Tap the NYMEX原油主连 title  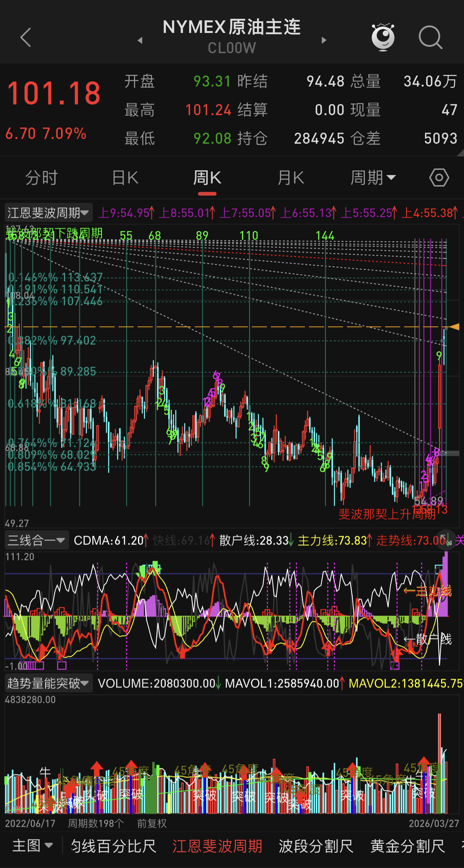[232, 27]
